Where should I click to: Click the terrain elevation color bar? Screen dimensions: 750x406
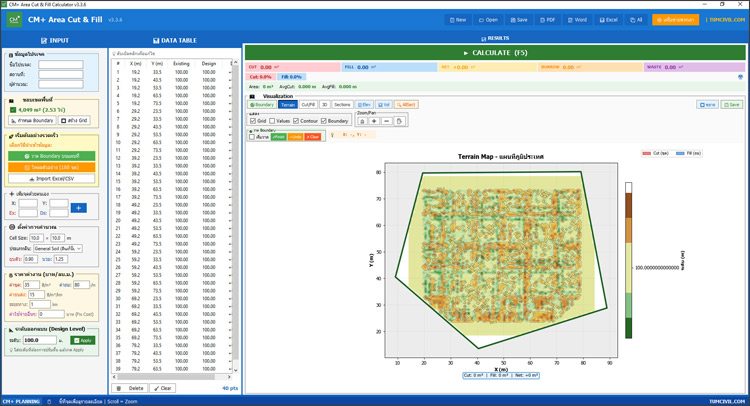629,260
